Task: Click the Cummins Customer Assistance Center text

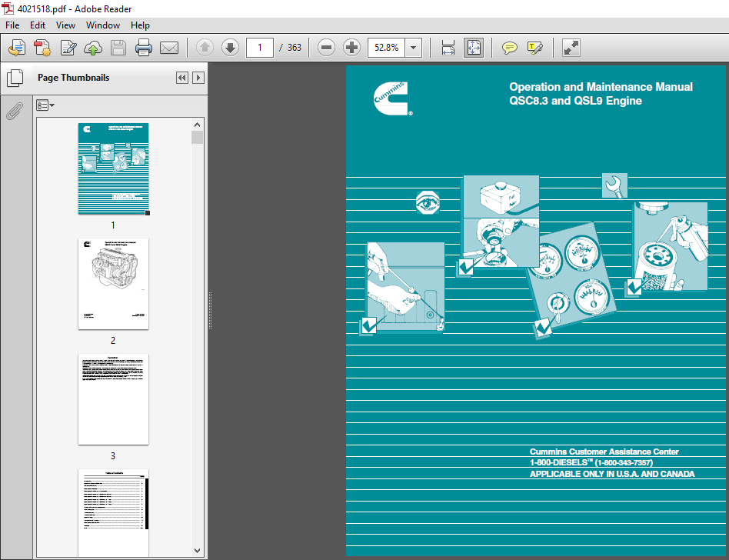Action: (x=604, y=452)
